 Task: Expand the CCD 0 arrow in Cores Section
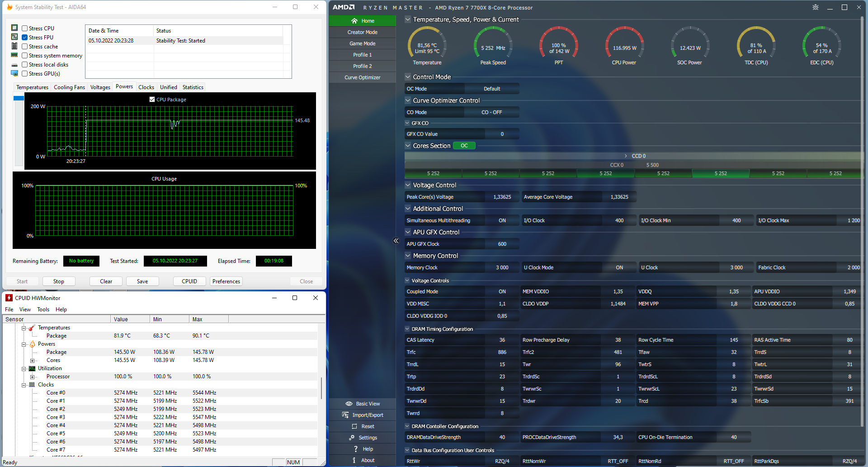pyautogui.click(x=626, y=156)
